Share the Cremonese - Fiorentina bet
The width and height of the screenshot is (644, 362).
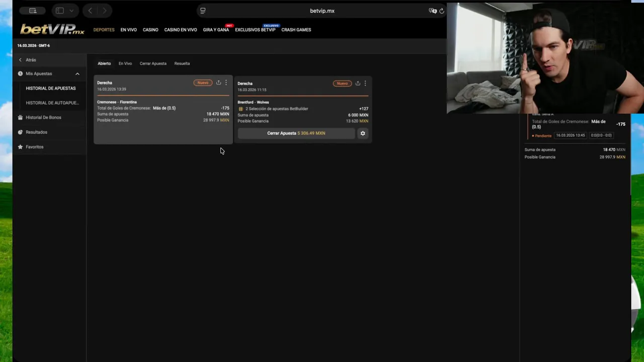click(218, 82)
